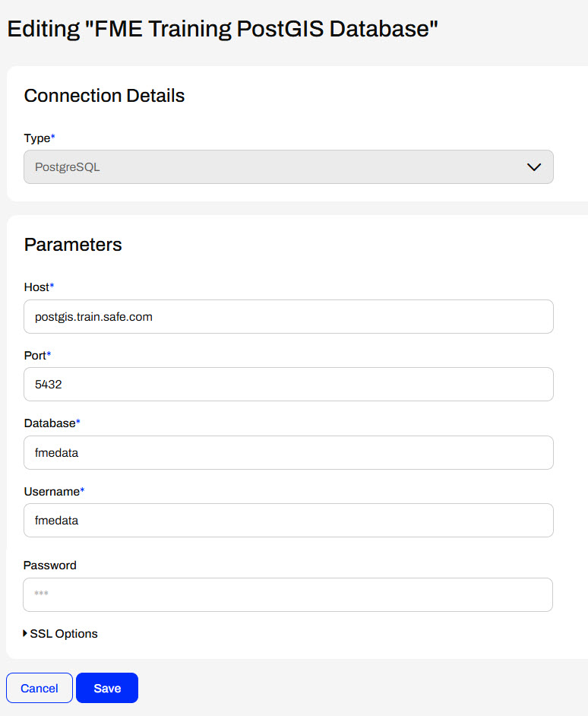Click the Editing FME Training PostGIS title
This screenshot has height=716, width=588.
223,29
